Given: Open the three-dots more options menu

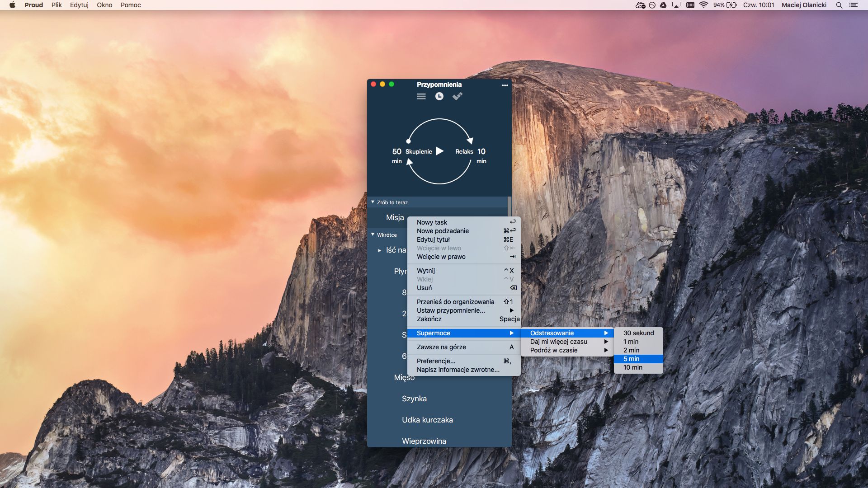Looking at the screenshot, I should click(505, 85).
